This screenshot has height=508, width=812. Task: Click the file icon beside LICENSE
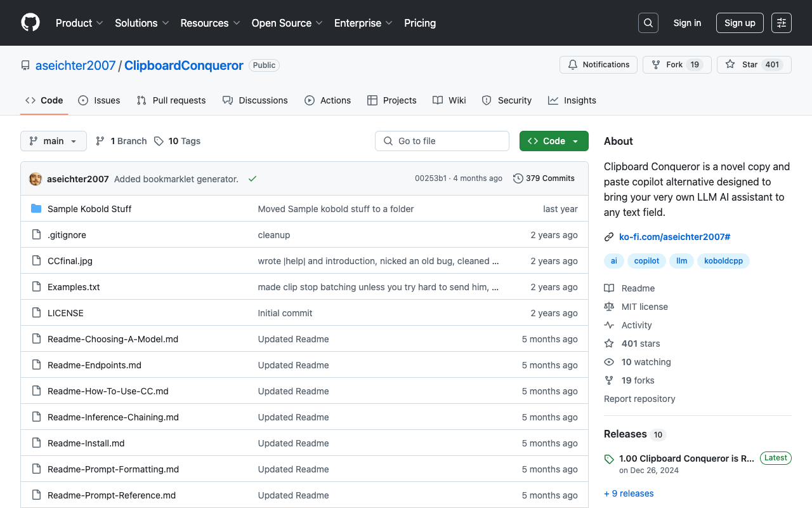coord(36,313)
